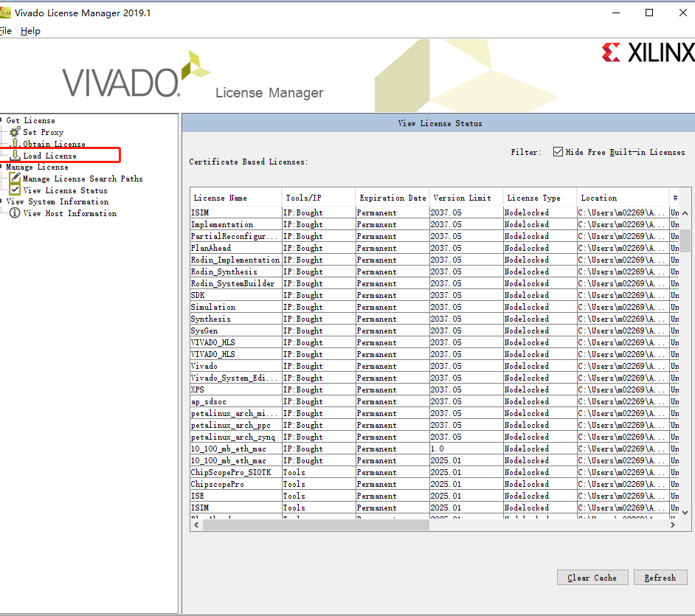Select the Rodin_SystemBuilder license row

point(435,283)
